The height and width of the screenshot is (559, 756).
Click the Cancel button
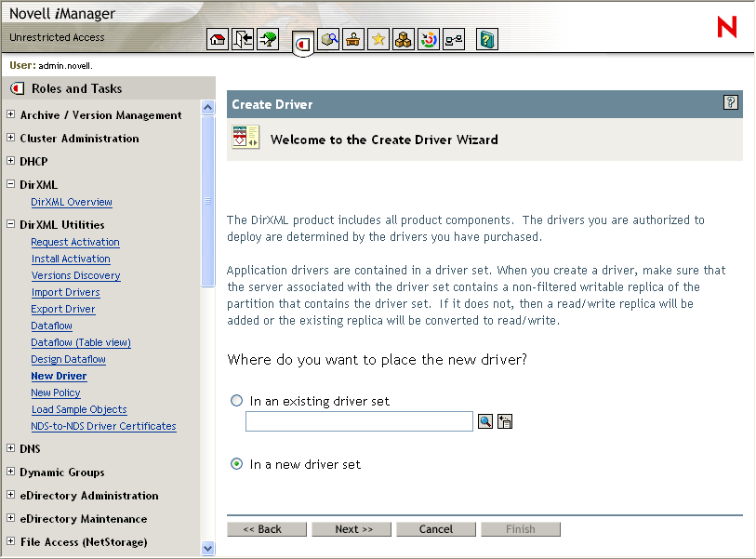coord(435,528)
